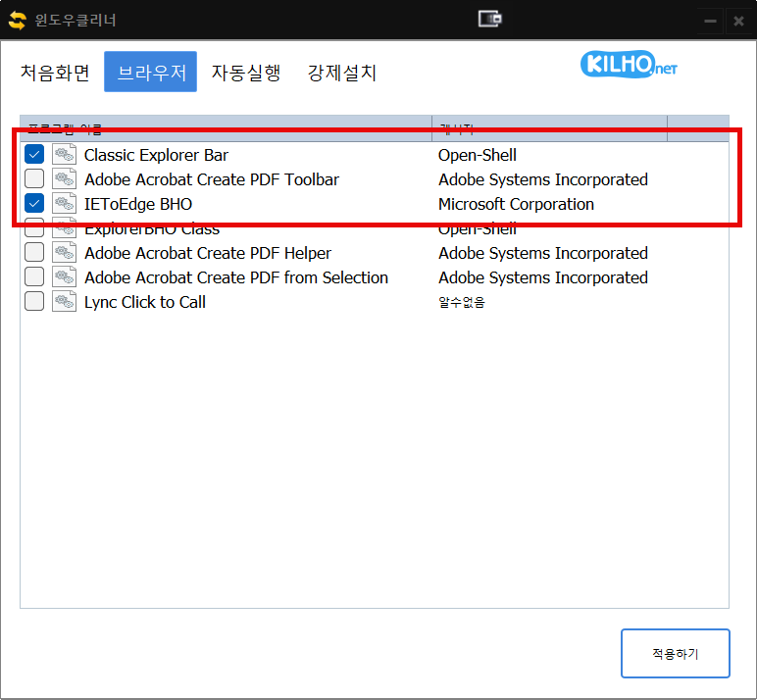Screen dimensions: 757x700
Task: Select the Adobe Acrobat Create PDF Helper entry
Action: point(208,253)
